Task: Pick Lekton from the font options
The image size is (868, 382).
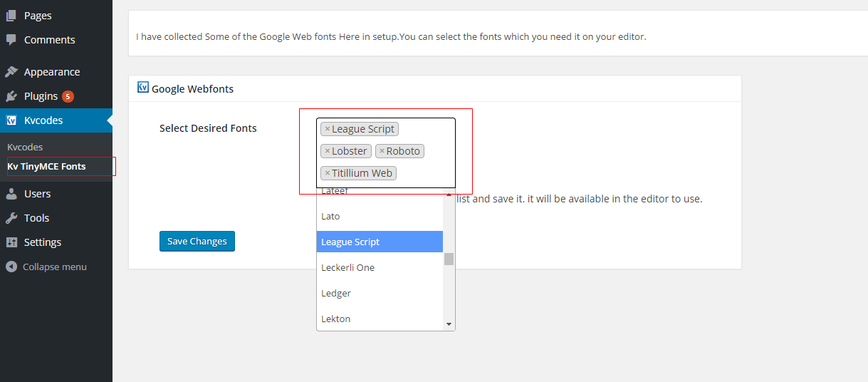Action: 380,319
